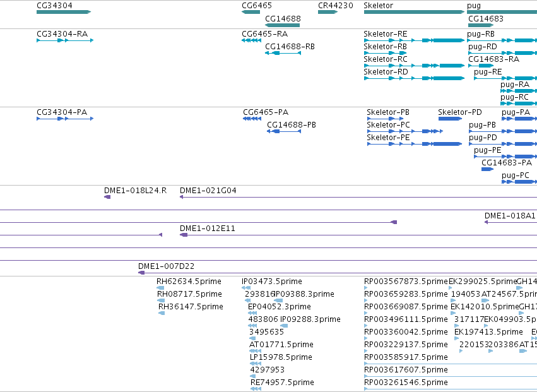Select the IP09288.3prime EST
The width and height of the screenshot is (537, 392).
click(x=284, y=326)
